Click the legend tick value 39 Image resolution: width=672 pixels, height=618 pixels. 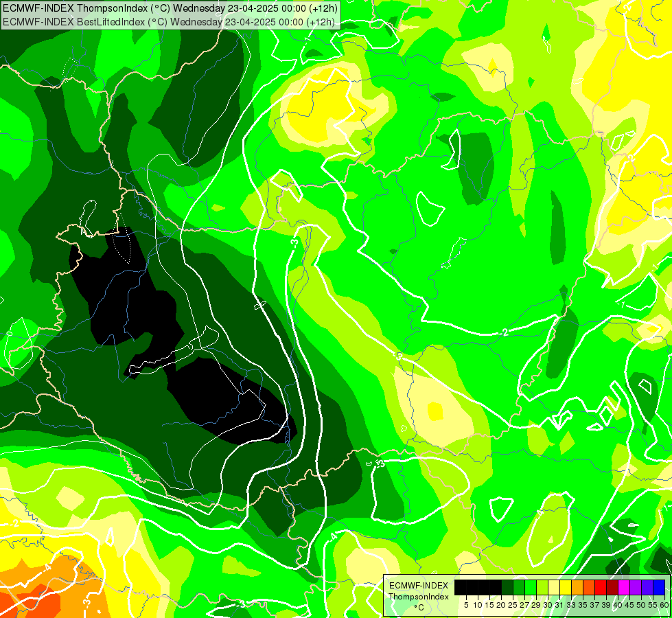tap(606, 605)
